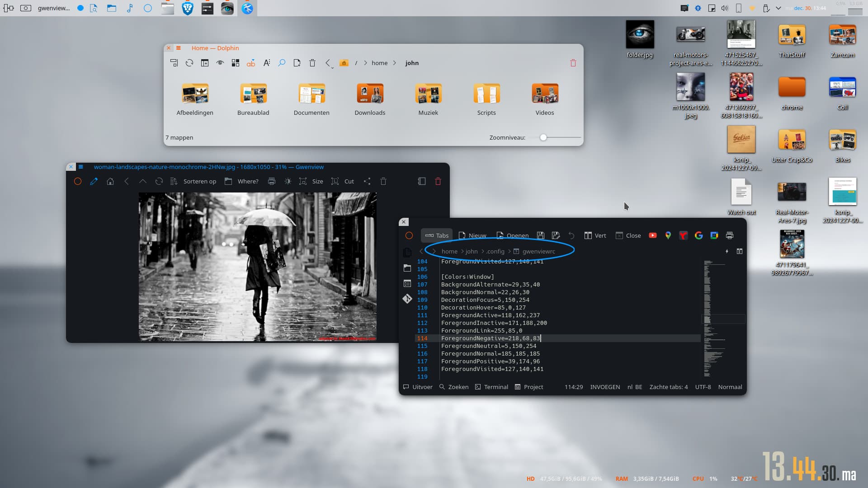868x488 pixels.
Task: Click the Share icon in Gwenview toolbar
Action: [367, 181]
